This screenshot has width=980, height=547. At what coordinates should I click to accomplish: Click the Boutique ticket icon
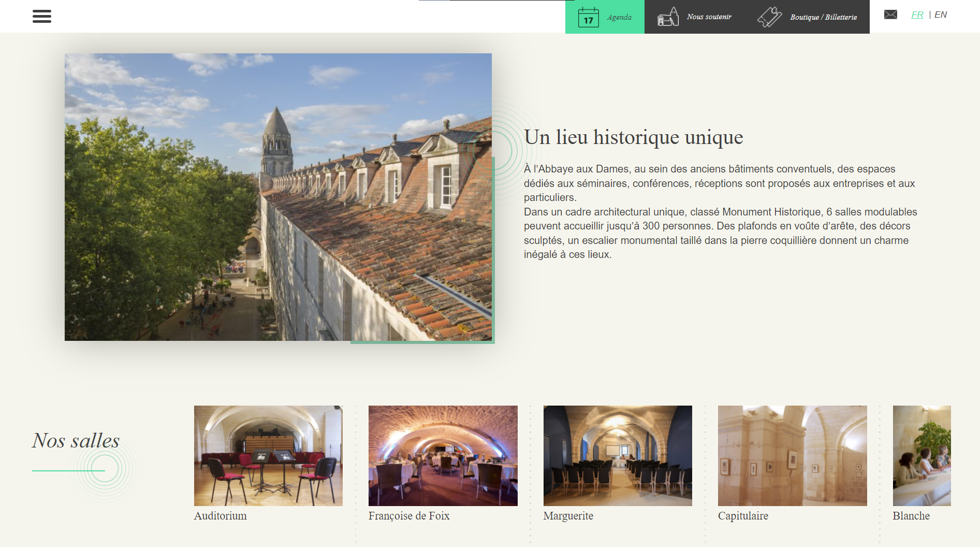(770, 17)
